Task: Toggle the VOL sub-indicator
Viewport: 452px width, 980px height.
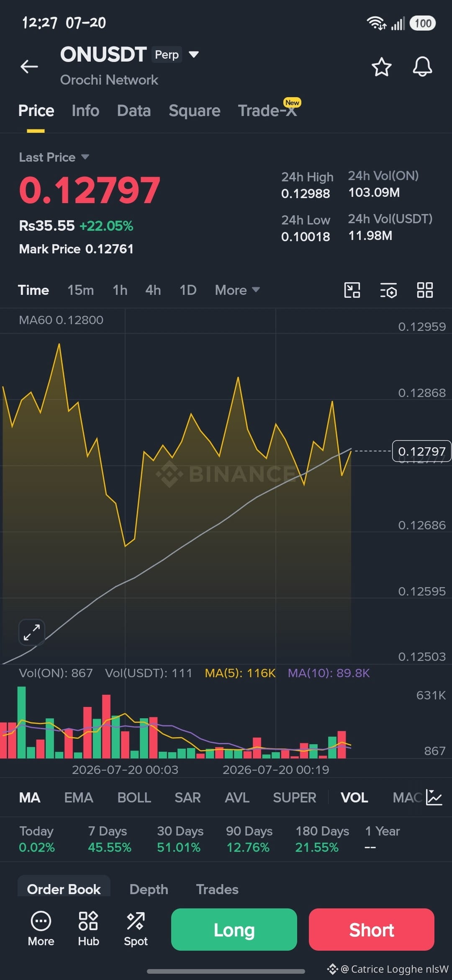Action: [354, 797]
